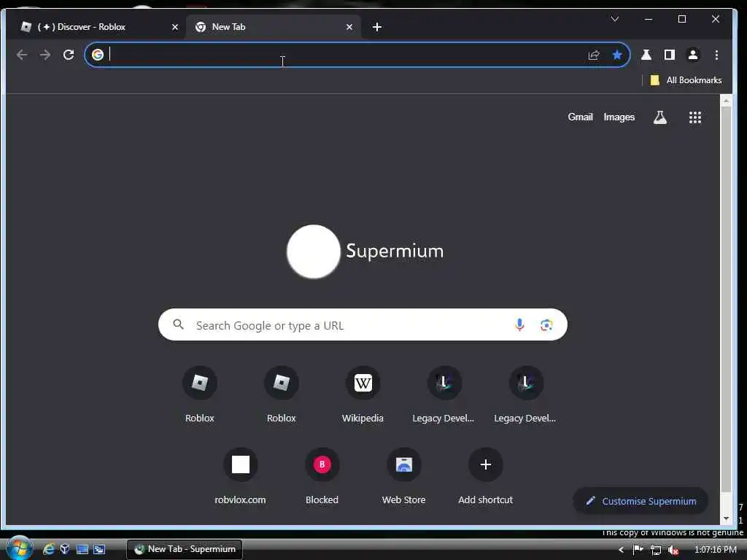The image size is (747, 560).
Task: Expand the tab search chevron
Action: click(x=614, y=19)
